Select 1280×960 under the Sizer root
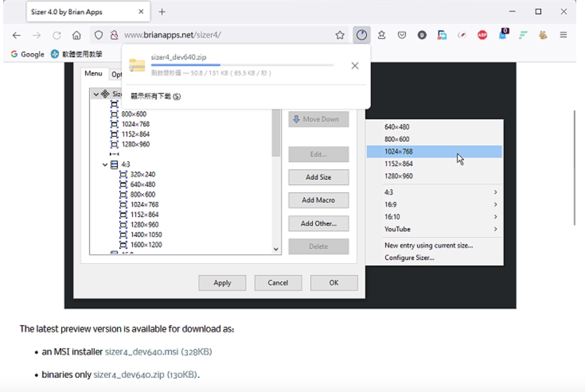 (136, 144)
